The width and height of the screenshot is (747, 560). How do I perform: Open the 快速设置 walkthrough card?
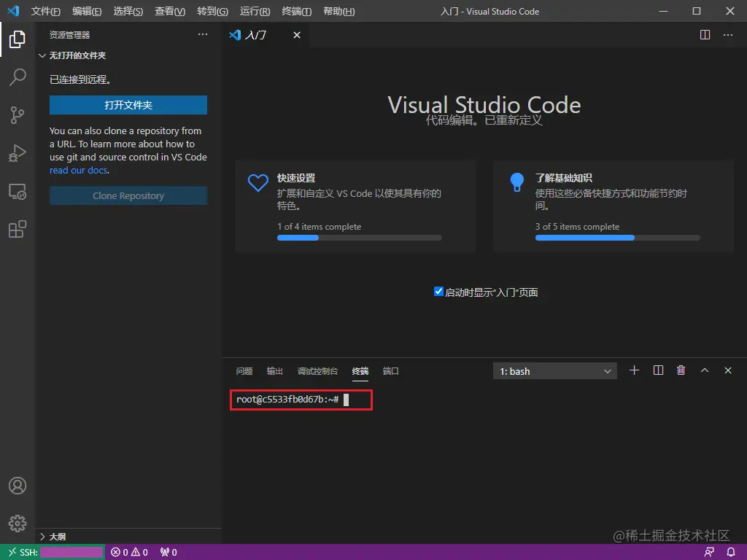tap(355, 206)
